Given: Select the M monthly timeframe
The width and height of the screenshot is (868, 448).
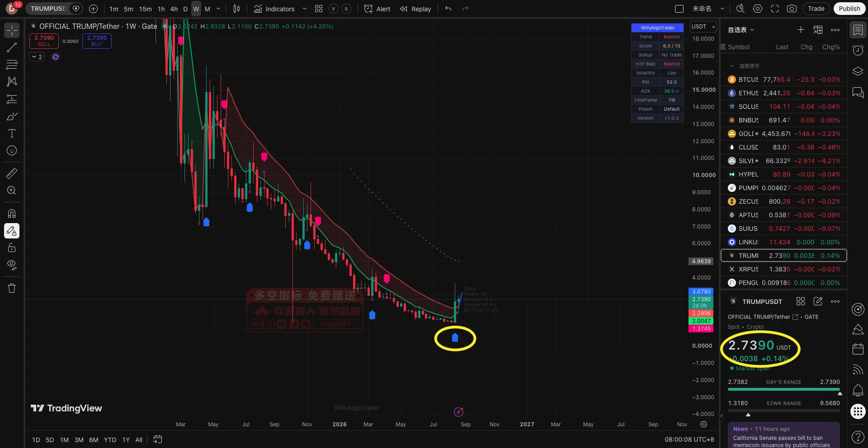Looking at the screenshot, I should (208, 9).
